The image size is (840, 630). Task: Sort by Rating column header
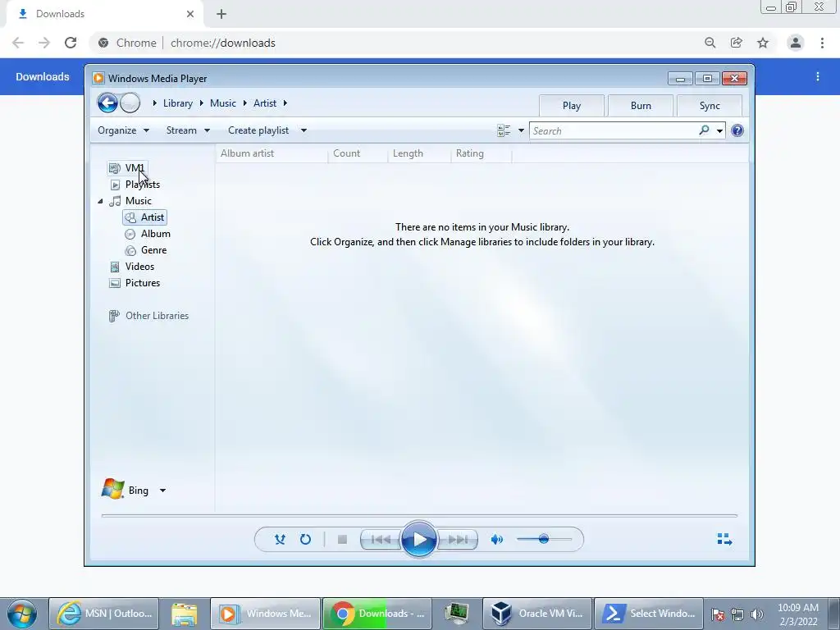coord(481,153)
